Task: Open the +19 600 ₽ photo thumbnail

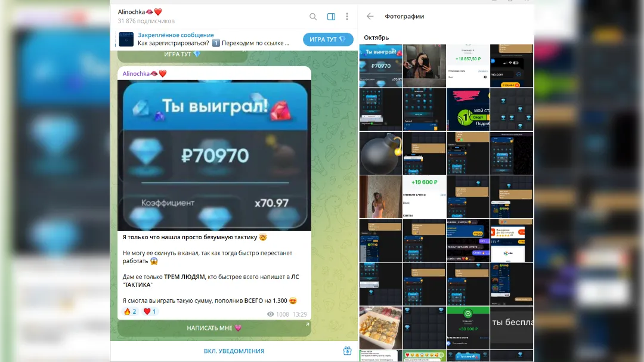Action: point(424,197)
